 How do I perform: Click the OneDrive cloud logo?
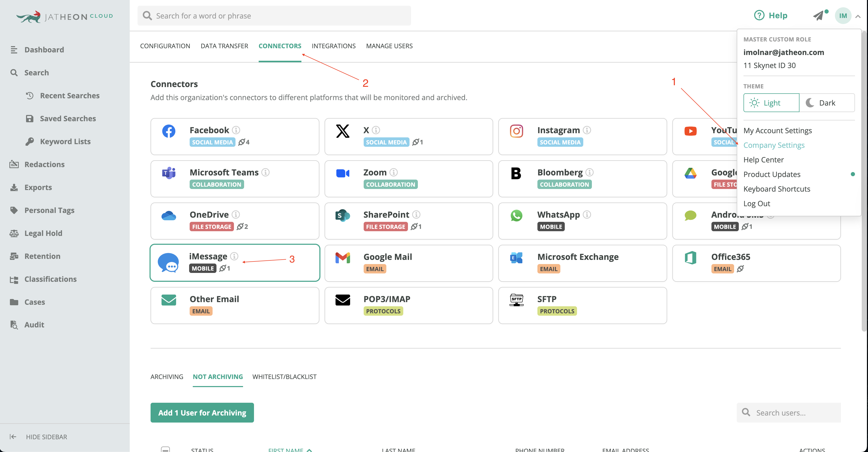169,216
